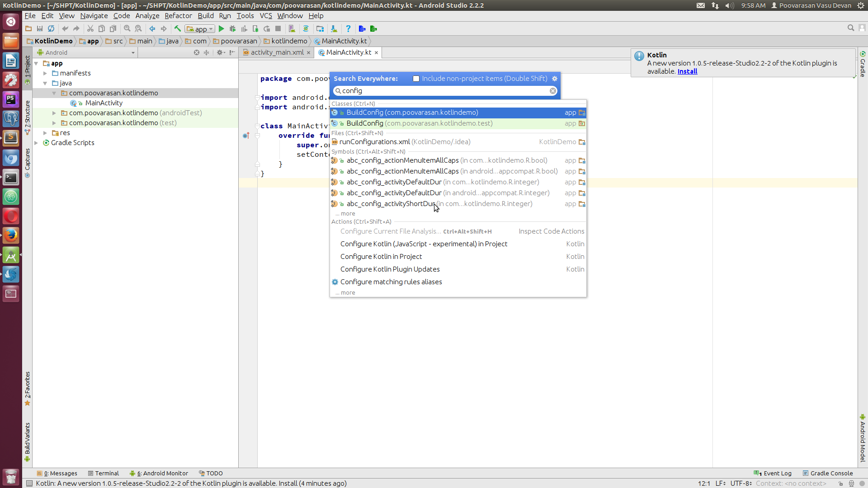
Task: Click the Install link for the Kotlin plugin
Action: coord(687,71)
